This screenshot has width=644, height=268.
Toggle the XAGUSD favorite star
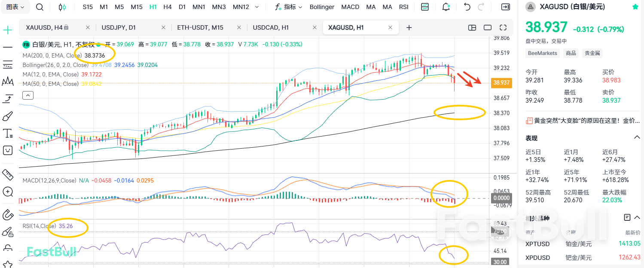636,6
